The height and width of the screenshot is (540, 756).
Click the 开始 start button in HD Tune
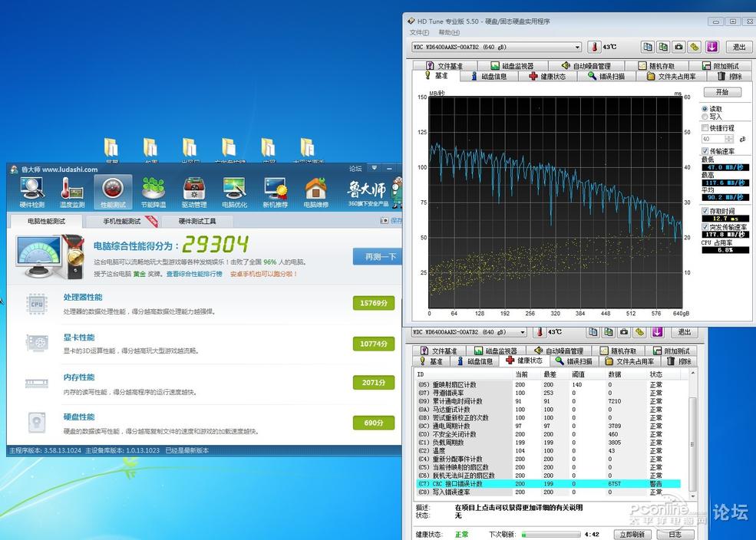point(721,92)
